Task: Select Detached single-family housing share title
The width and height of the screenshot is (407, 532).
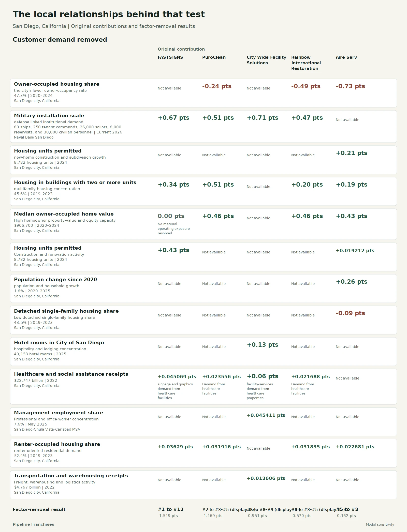Action: (x=66, y=311)
